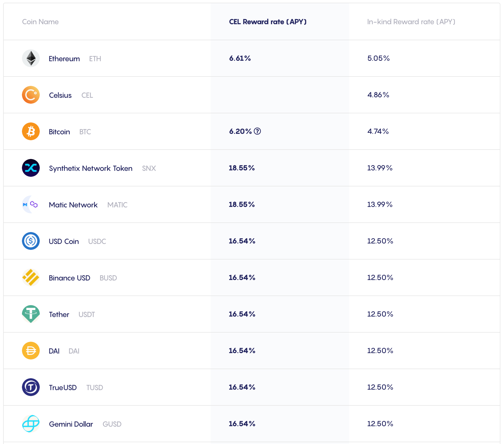The height and width of the screenshot is (444, 504).
Task: Click the Ethereum coin logo
Action: (31, 58)
